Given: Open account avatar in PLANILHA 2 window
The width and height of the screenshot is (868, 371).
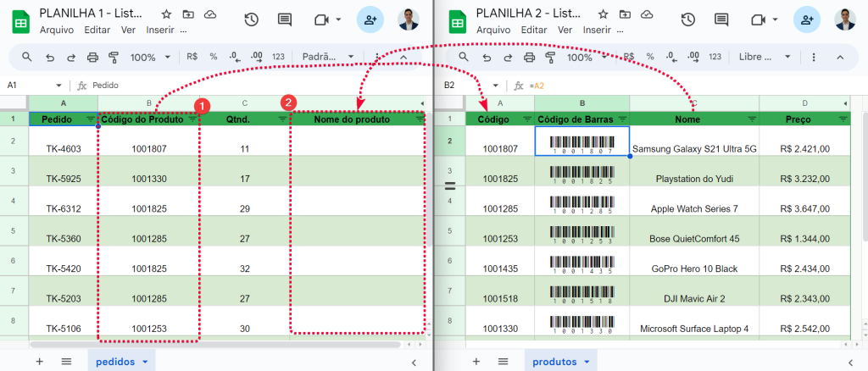Looking at the screenshot, I should click(845, 19).
